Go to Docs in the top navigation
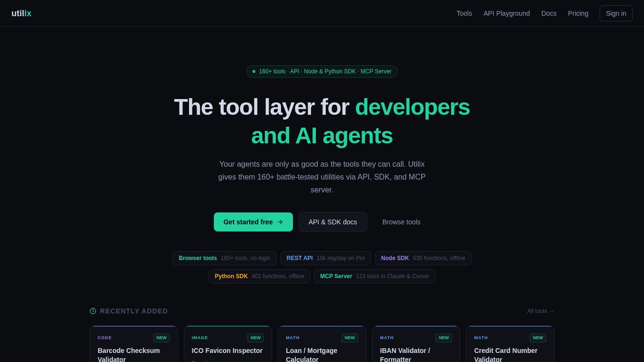This screenshot has height=362, width=644. tap(549, 13)
